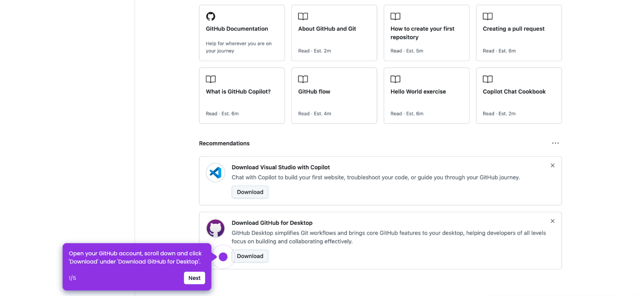Click the book icon on Copilot Chat Cookbook
Image resolution: width=644 pixels, height=296 pixels.
point(488,79)
